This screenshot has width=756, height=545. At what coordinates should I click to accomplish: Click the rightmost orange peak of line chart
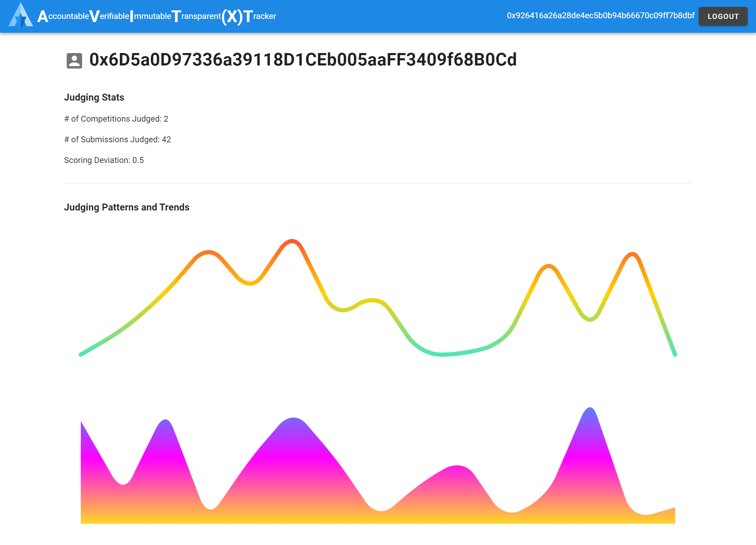(632, 255)
